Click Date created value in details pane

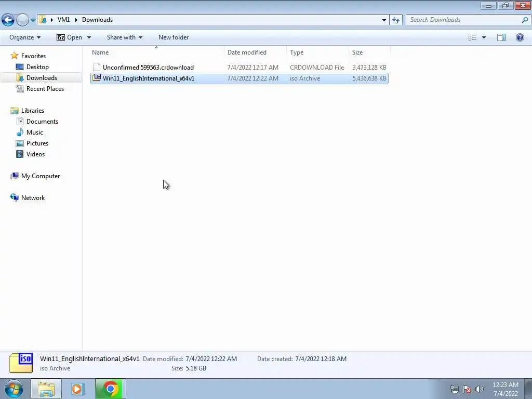coord(321,359)
